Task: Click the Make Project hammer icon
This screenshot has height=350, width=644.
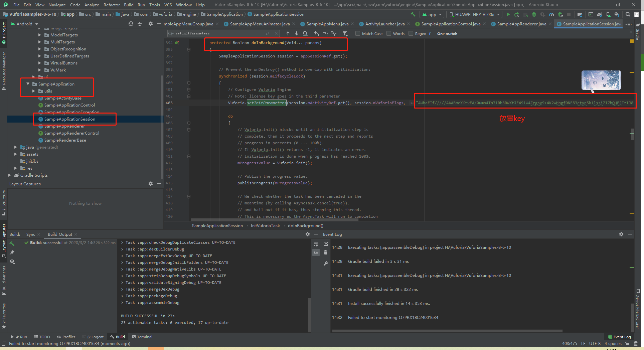Action: (413, 14)
